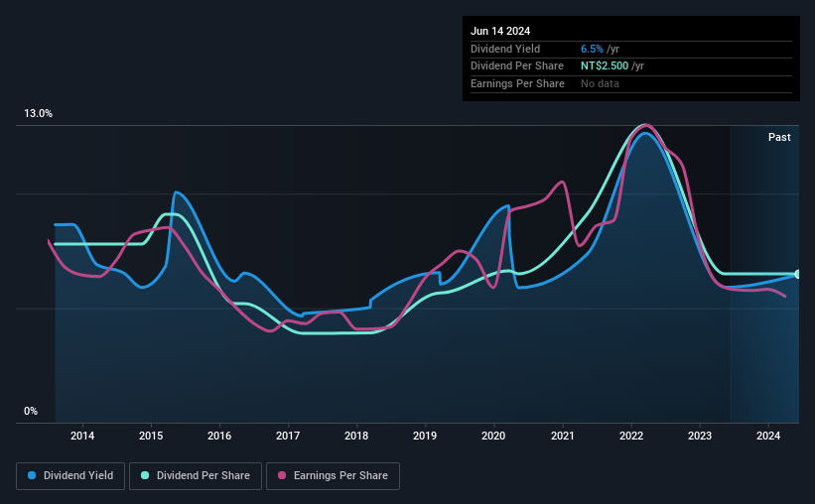Click the Jun 14 2024 tooltip date
Viewport: 815px width, 504px height.
500,31
